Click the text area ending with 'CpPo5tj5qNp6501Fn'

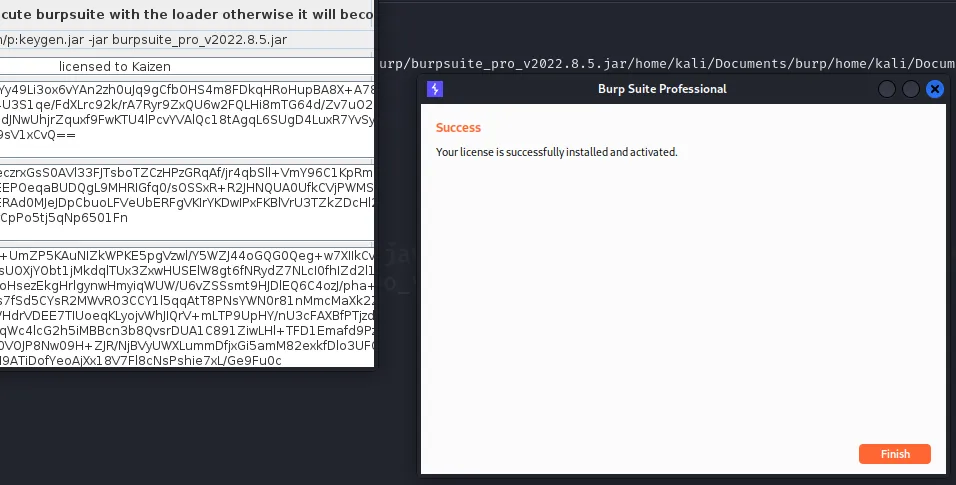coord(187,203)
